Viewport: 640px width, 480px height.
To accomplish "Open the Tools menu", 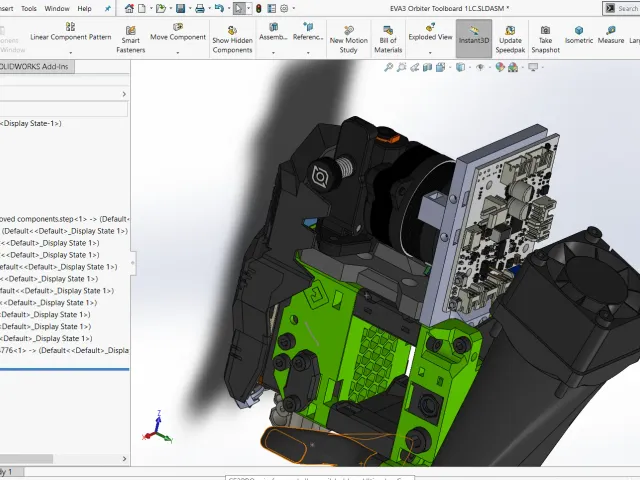I will tap(29, 8).
